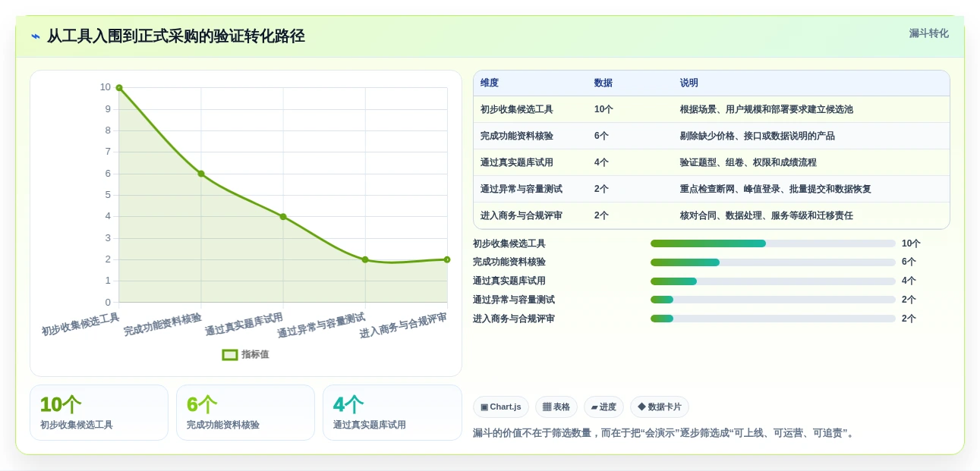Click description 重点检查断网、峰值登录、批量提交和数据恢复
The image size is (980, 471).
776,190
